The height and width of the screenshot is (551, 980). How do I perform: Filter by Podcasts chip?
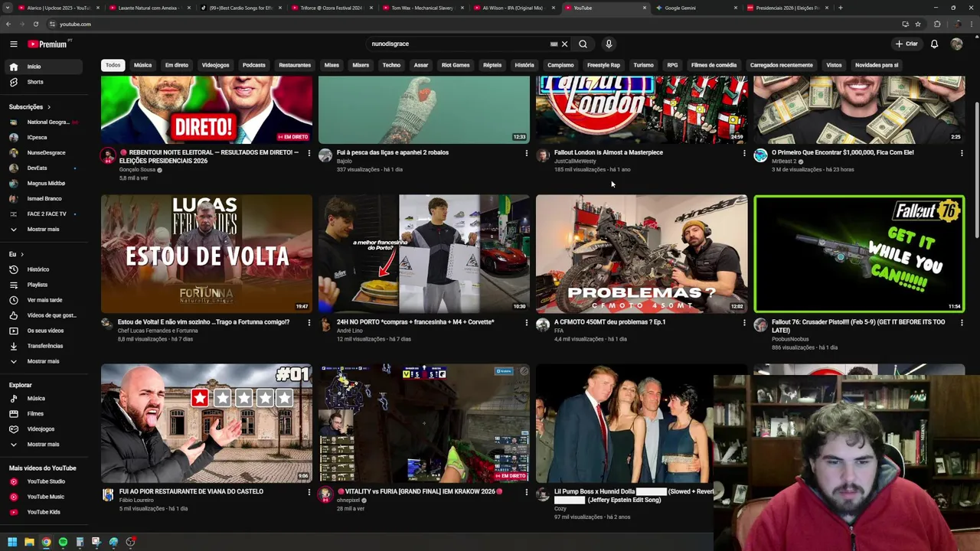point(254,65)
